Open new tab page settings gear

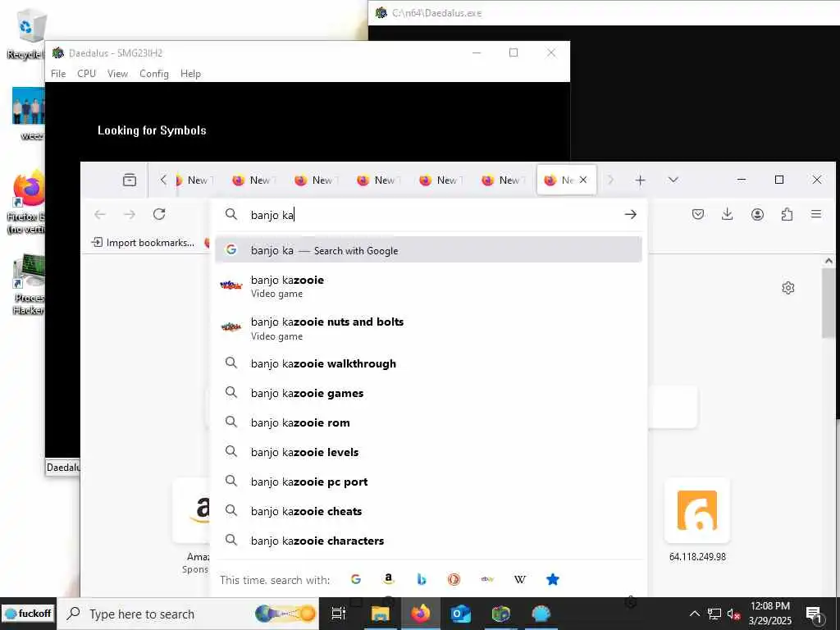788,288
